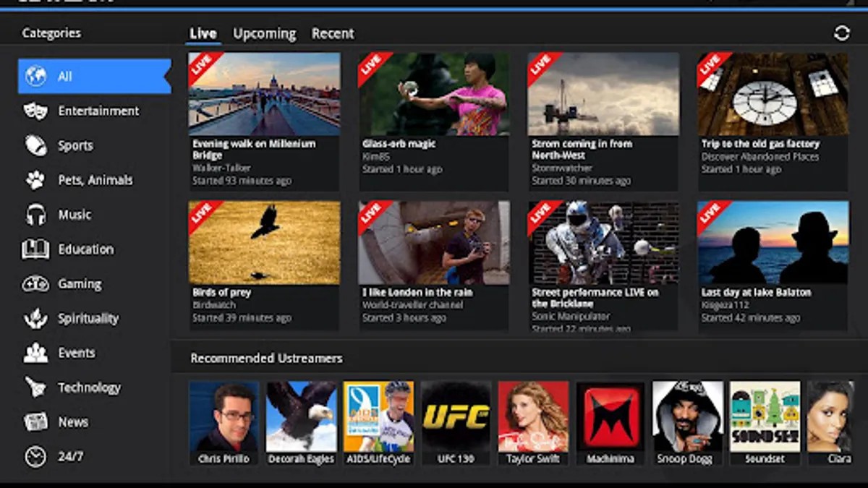
Task: Switch to the Upcoming tab
Action: click(264, 34)
